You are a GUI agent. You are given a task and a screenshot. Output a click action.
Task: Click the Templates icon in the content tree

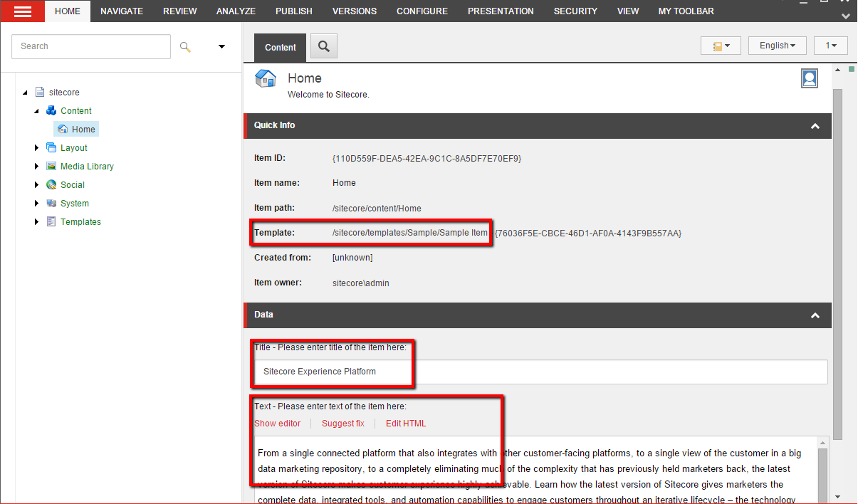(x=51, y=221)
